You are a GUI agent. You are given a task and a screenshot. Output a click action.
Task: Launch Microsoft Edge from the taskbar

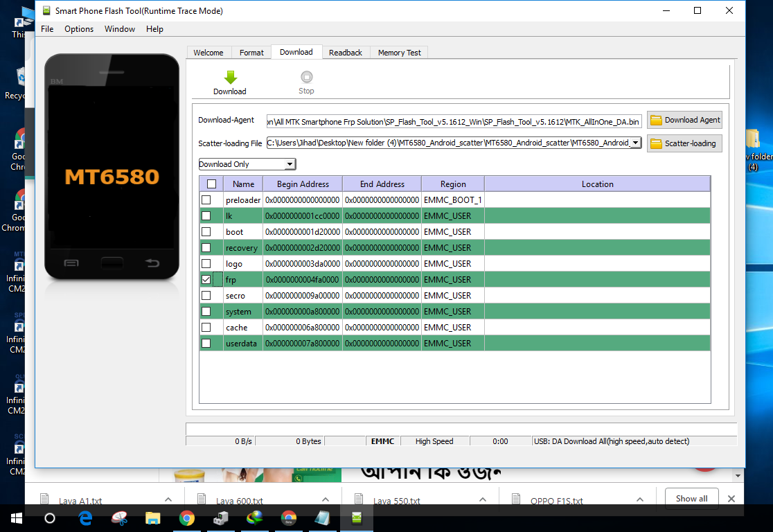click(x=86, y=518)
